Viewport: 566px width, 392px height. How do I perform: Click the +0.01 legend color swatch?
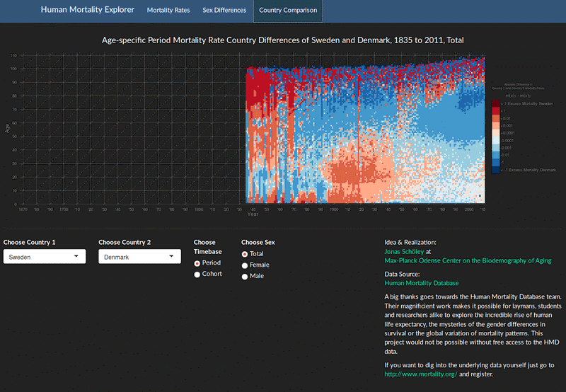[496, 118]
